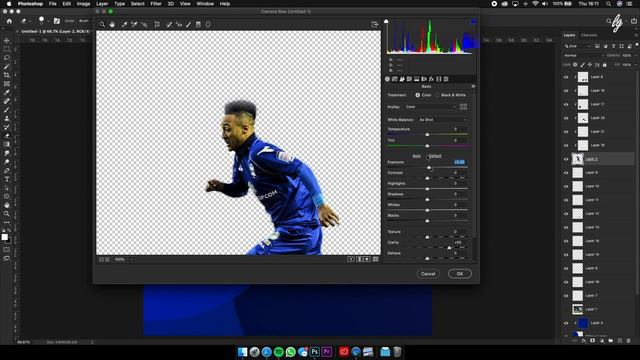Open the Presets panel icon
Viewport: 640px width, 360px height.
point(446,79)
